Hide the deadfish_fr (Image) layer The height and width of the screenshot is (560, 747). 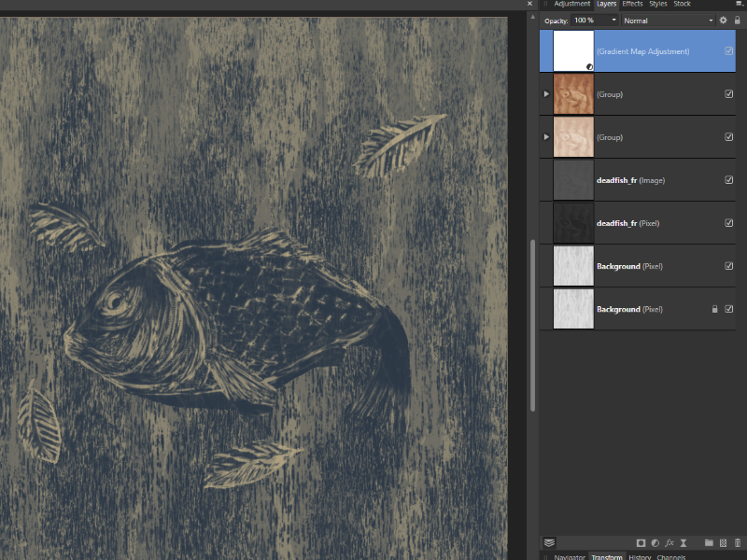click(x=729, y=180)
